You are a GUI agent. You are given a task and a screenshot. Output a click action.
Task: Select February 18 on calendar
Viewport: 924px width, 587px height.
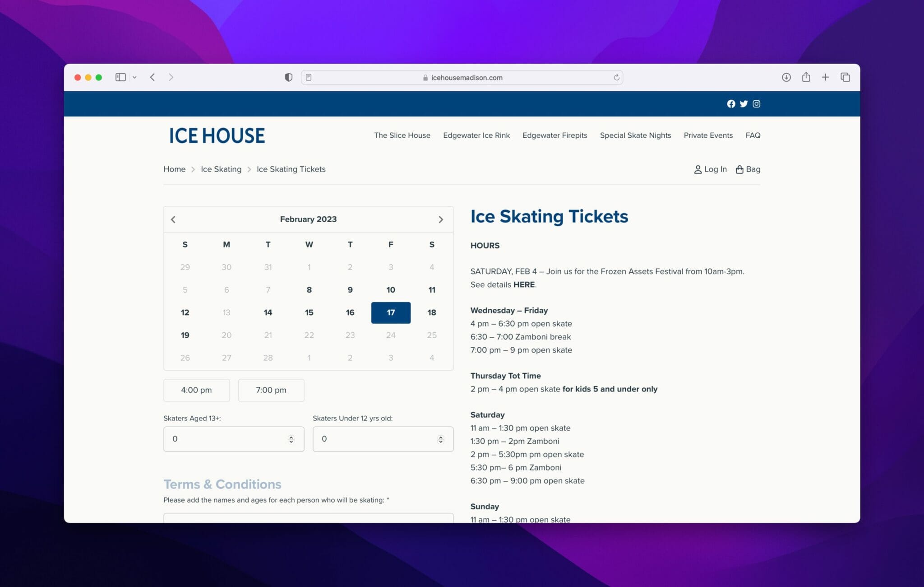coord(432,312)
